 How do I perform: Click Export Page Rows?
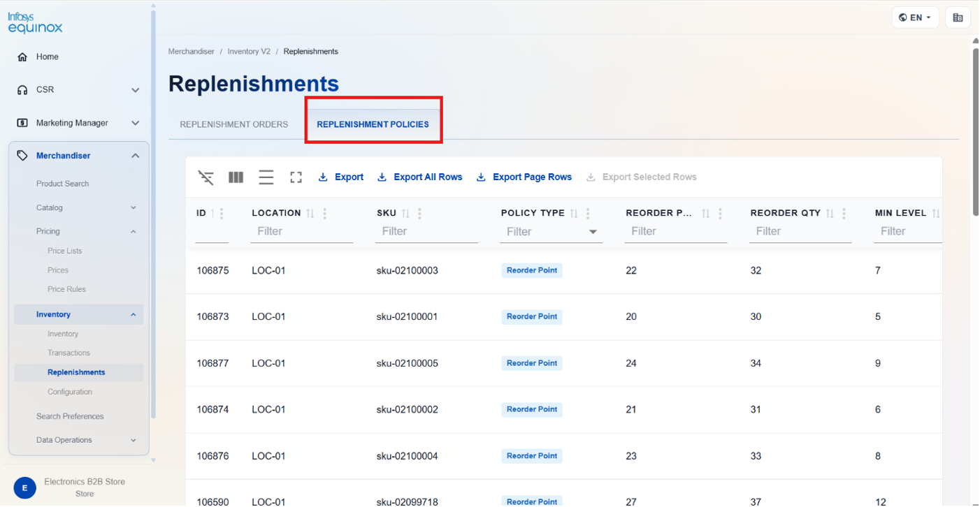coord(524,177)
